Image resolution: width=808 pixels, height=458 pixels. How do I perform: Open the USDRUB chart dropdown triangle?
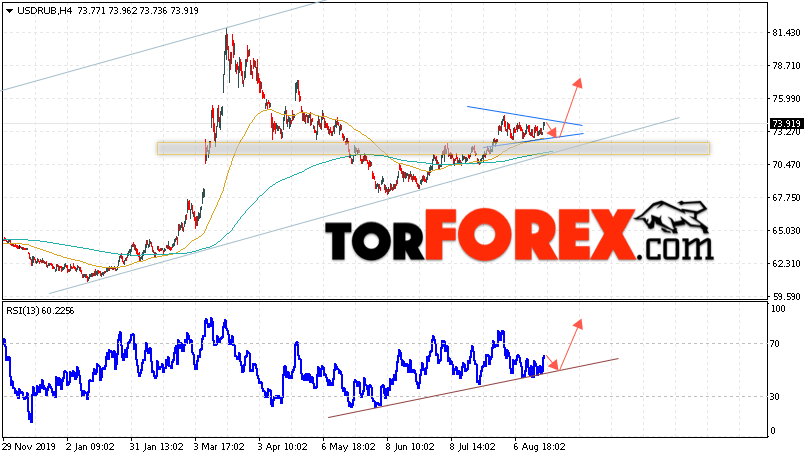tap(10, 11)
